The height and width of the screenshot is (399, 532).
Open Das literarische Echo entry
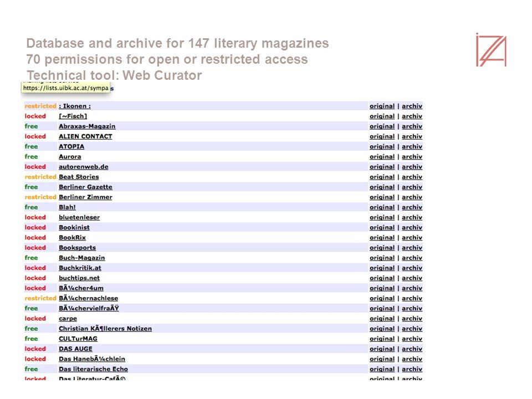[x=93, y=369]
